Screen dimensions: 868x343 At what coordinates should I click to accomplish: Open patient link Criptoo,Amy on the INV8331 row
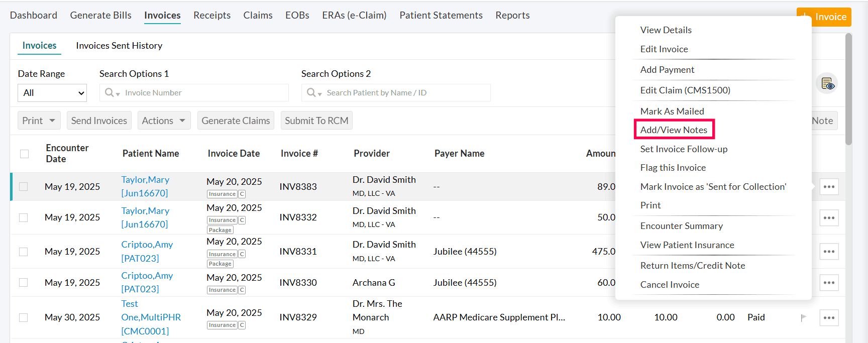[x=147, y=245]
